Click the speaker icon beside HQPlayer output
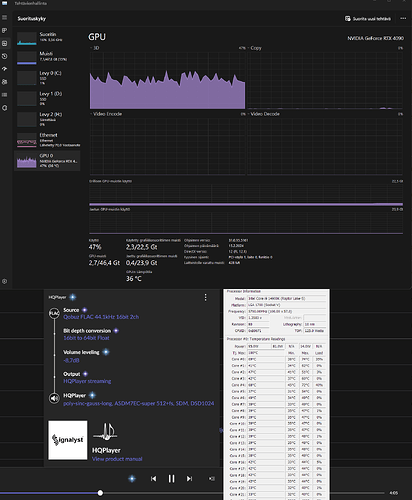 click(x=54, y=398)
